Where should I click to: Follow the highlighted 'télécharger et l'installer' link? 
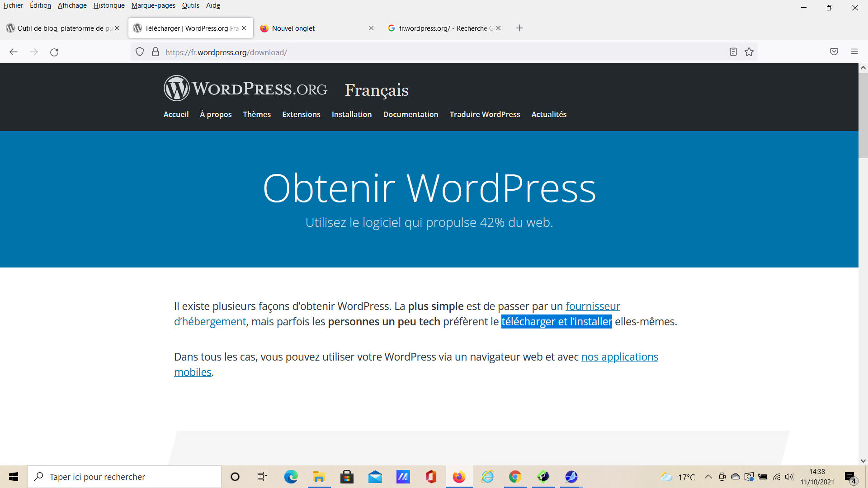click(557, 322)
